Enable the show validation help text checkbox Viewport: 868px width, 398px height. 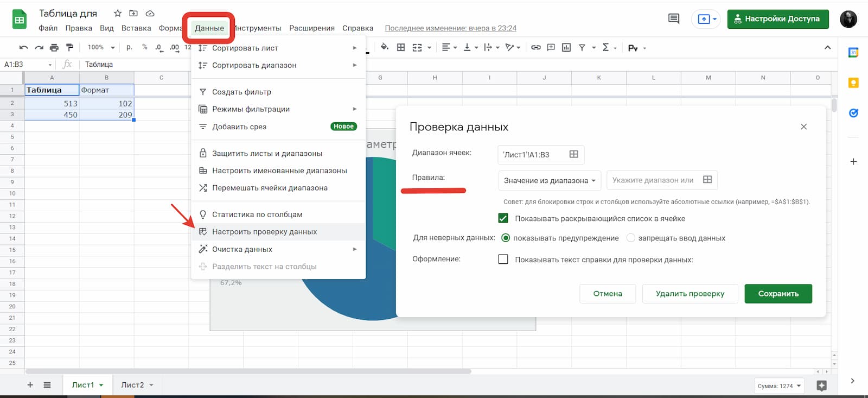tap(503, 260)
